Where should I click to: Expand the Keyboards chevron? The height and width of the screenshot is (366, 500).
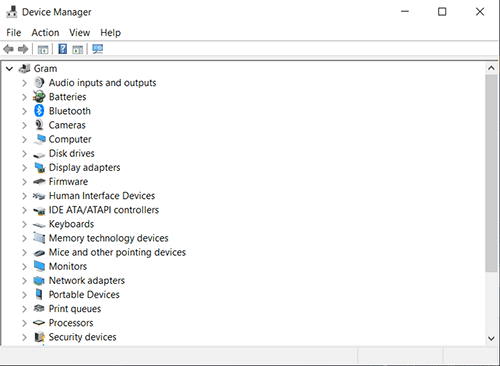(x=24, y=224)
